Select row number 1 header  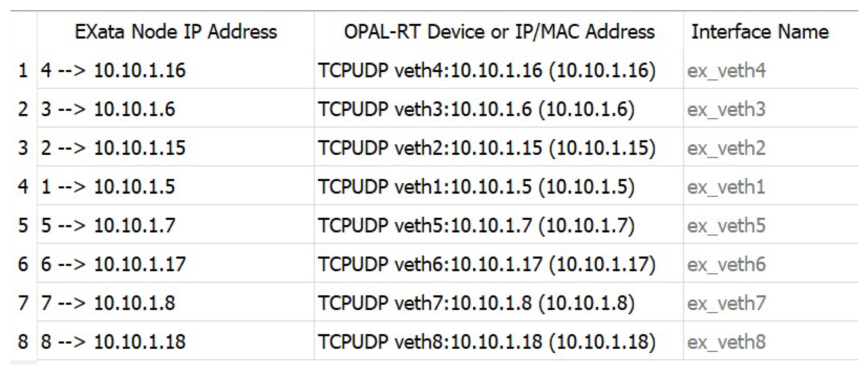click(23, 70)
